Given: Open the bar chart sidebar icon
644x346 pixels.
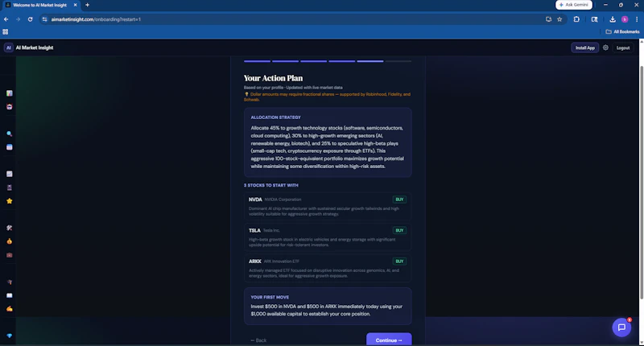Looking at the screenshot, I should coord(10,93).
